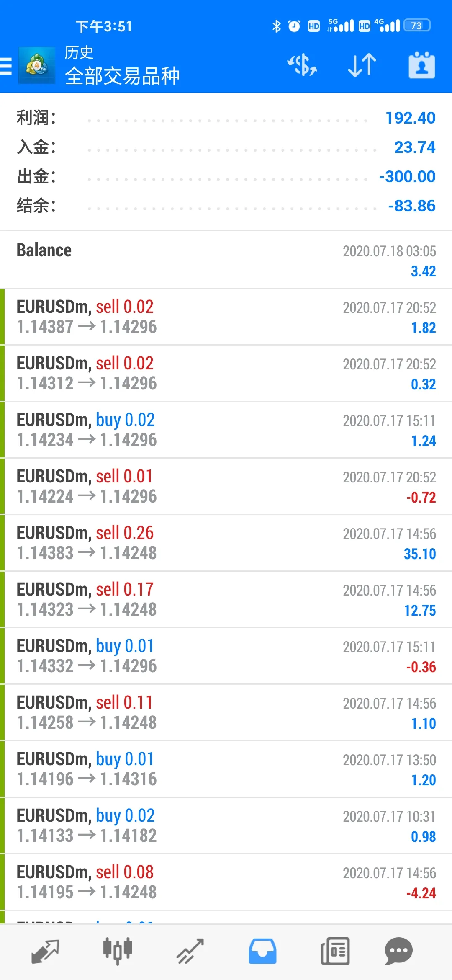
Task: Open the chat messages bubble icon
Action: 399,951
